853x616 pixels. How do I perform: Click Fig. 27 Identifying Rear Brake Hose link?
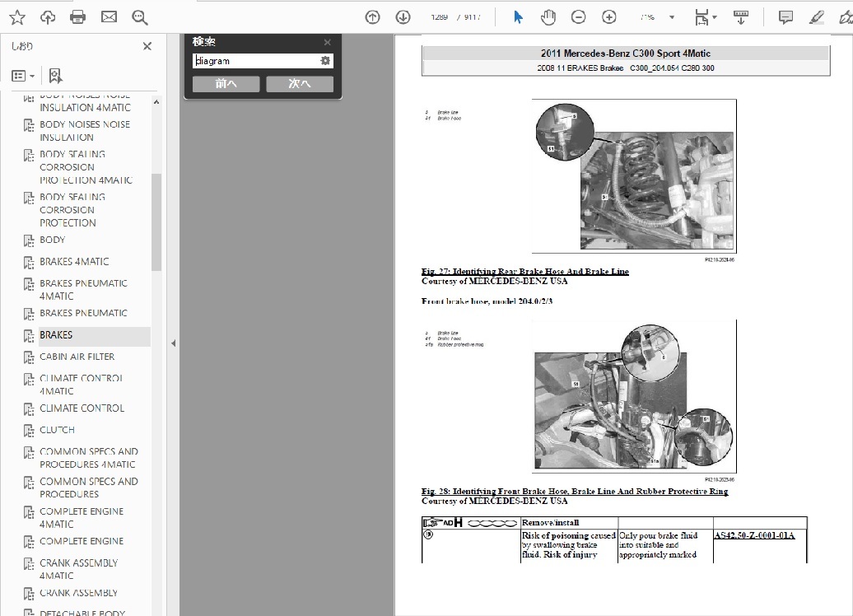click(525, 271)
